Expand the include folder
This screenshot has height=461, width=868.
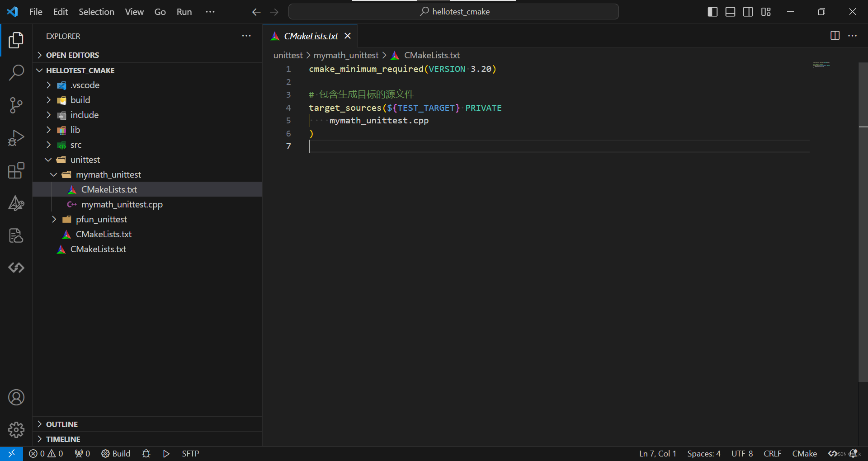click(147, 115)
